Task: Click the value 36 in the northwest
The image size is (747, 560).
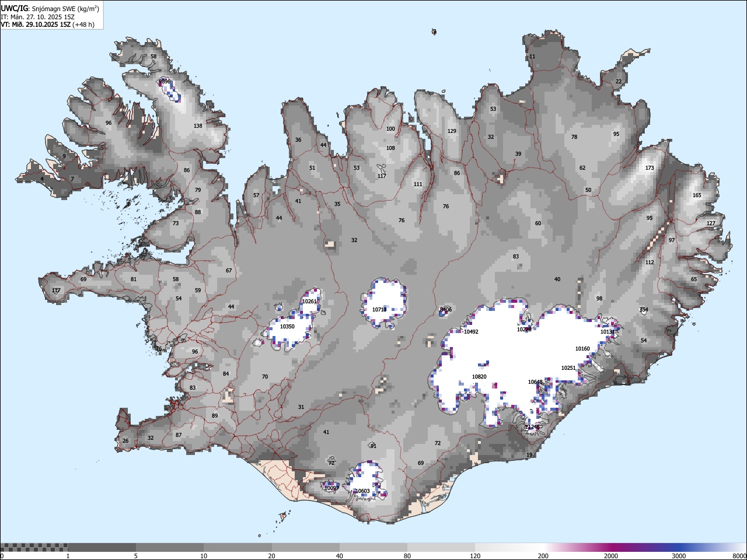Action: (298, 140)
